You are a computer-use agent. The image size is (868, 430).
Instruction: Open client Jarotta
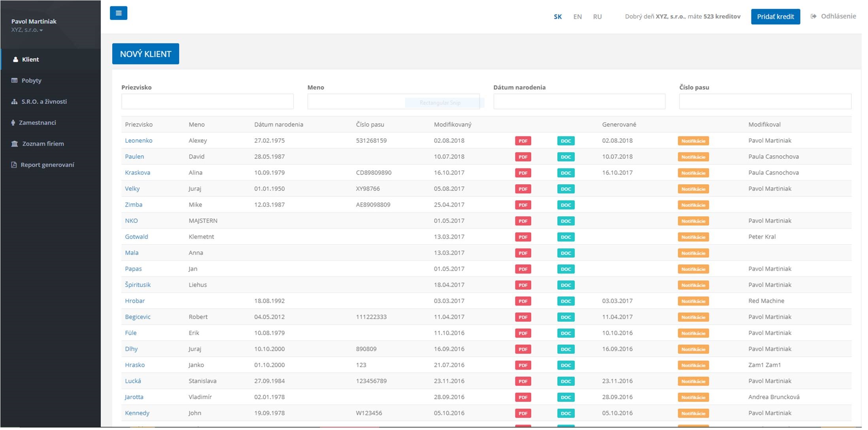[134, 397]
